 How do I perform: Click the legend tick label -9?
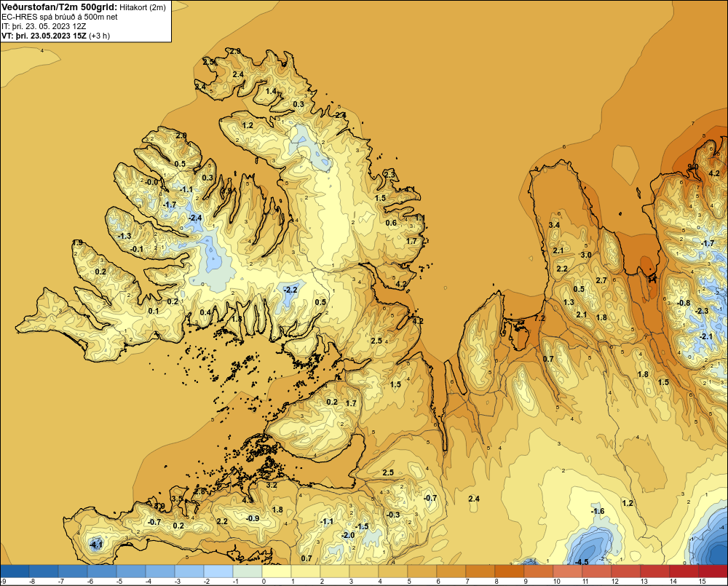pos(3,582)
